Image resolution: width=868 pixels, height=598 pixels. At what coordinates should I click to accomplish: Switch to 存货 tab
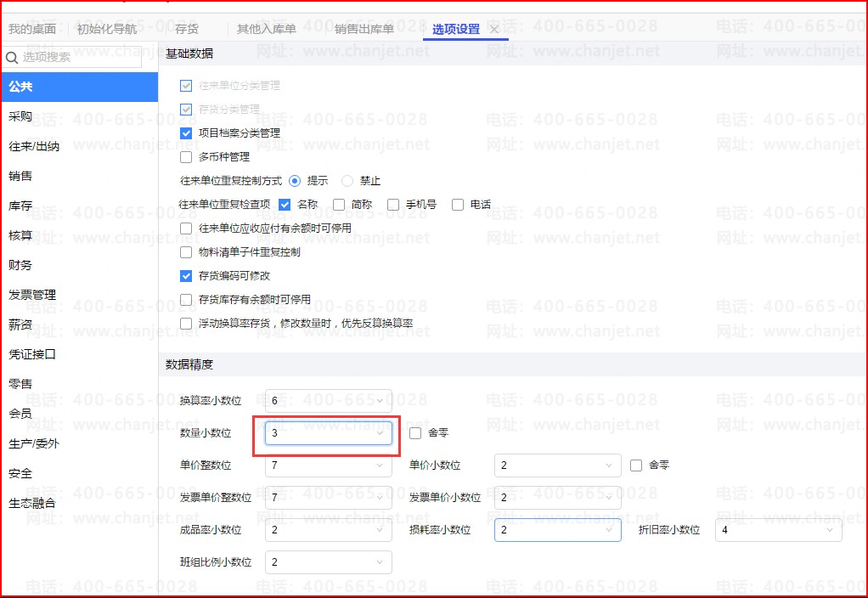186,29
